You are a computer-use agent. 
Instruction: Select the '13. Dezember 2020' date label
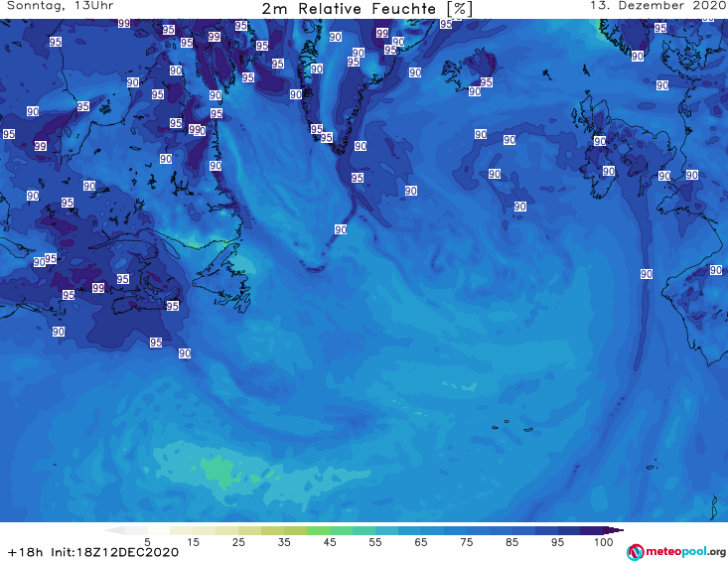click(657, 6)
